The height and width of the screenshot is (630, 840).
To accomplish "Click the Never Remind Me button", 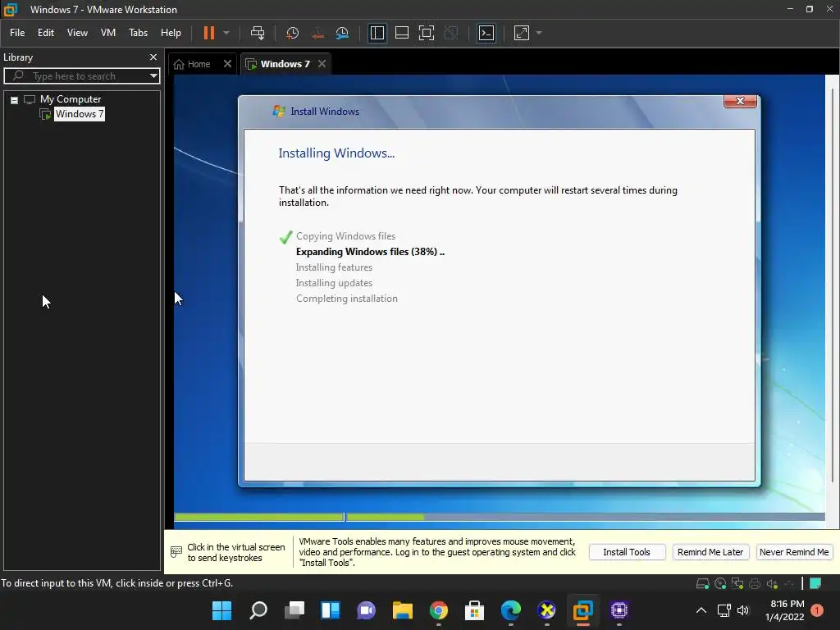I will pyautogui.click(x=794, y=552).
